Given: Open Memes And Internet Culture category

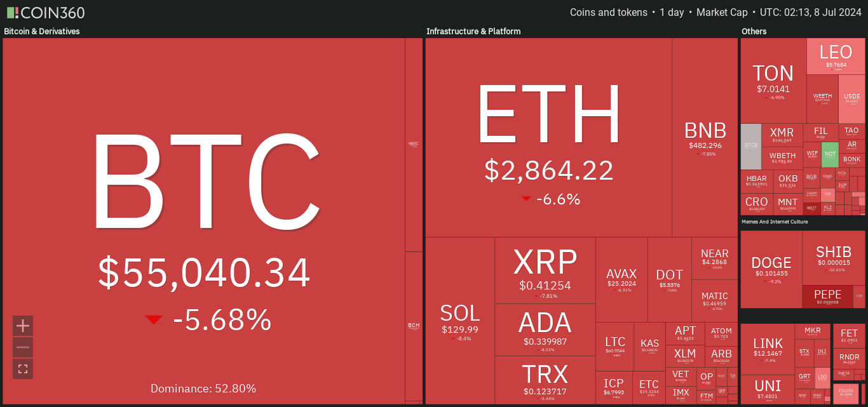Looking at the screenshot, I should point(775,222).
